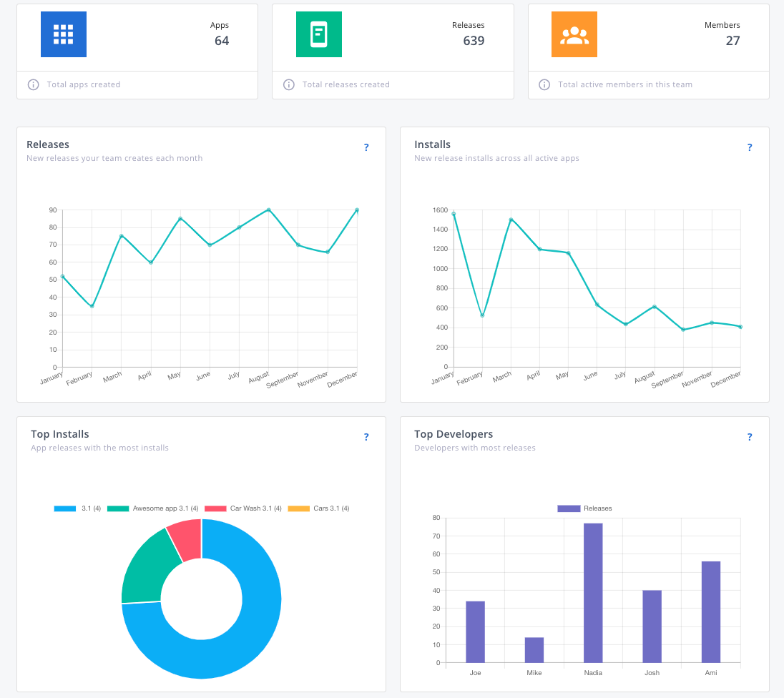Click info icon beside Total releases created
The width and height of the screenshot is (784, 698).
pyautogui.click(x=289, y=84)
